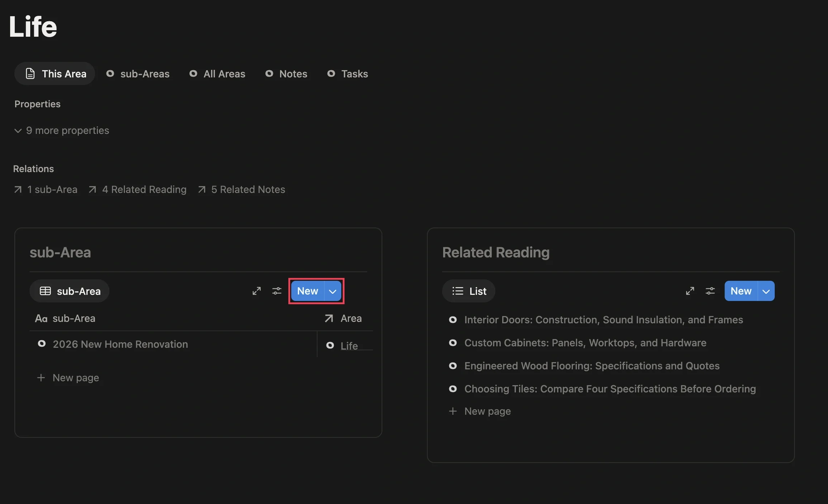Switch to sub-Areas tab

click(x=138, y=74)
